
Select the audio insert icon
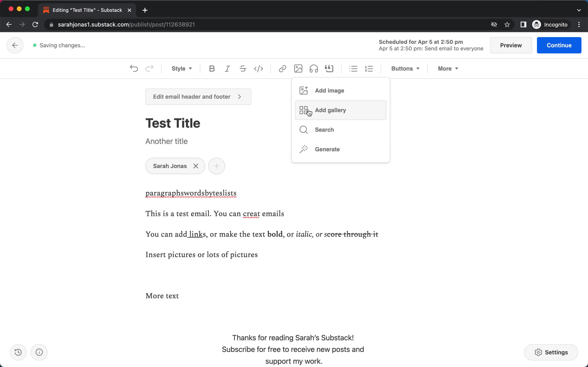point(313,69)
